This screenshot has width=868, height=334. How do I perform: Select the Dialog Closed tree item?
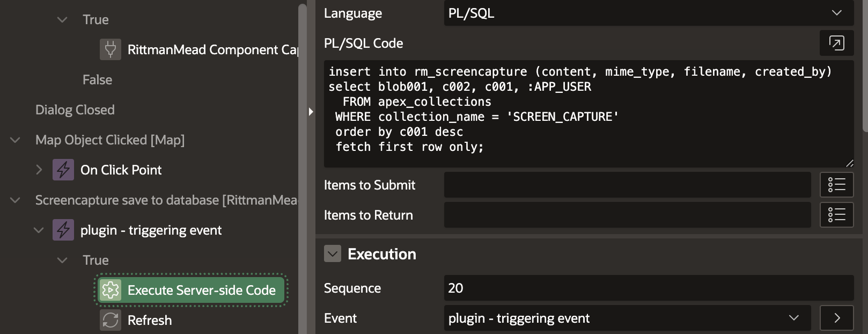tap(75, 110)
